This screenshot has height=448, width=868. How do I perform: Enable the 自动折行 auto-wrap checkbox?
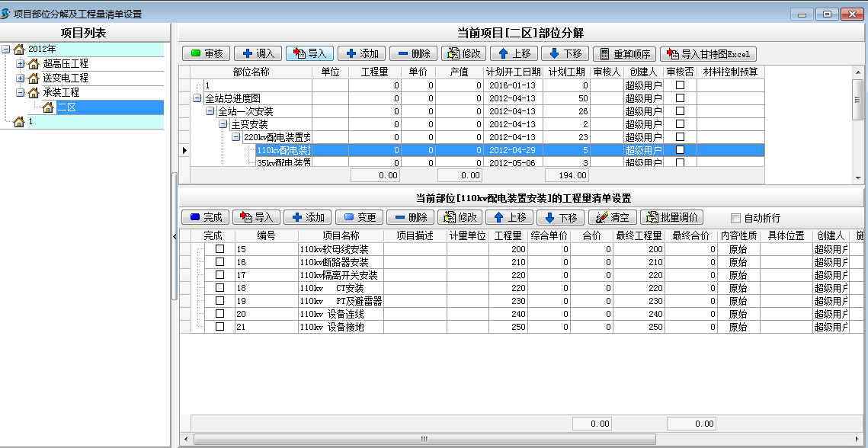click(x=736, y=218)
